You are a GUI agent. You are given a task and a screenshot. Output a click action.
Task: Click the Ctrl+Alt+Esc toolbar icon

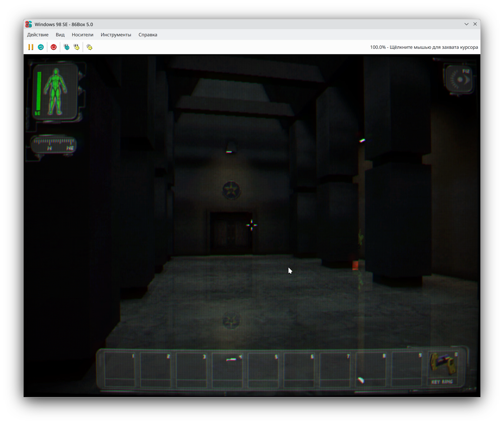tap(76, 47)
